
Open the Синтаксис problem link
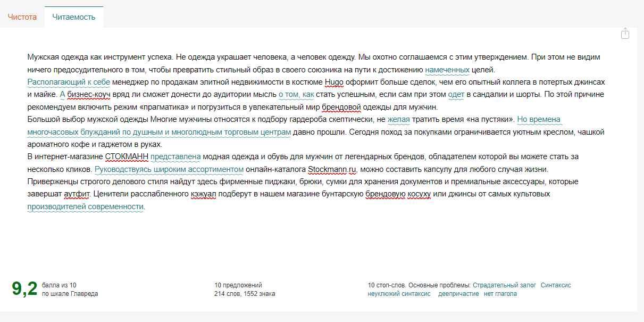click(556, 285)
